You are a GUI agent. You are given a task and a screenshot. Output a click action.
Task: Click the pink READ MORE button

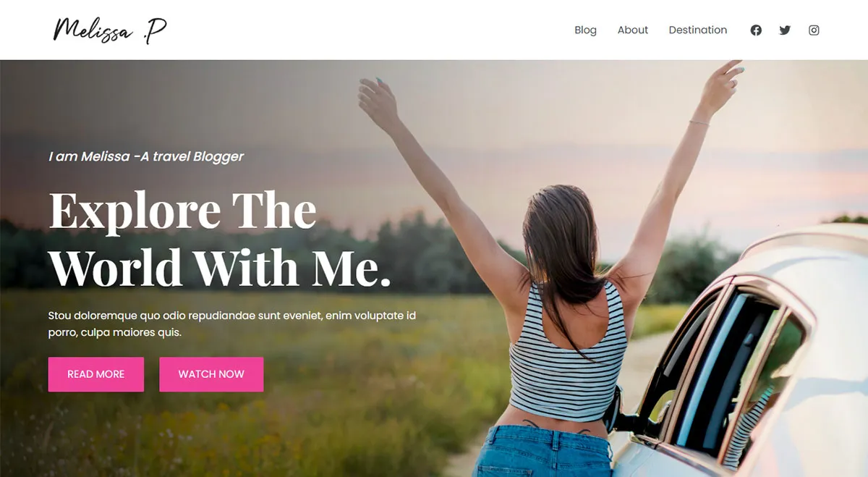tap(96, 374)
